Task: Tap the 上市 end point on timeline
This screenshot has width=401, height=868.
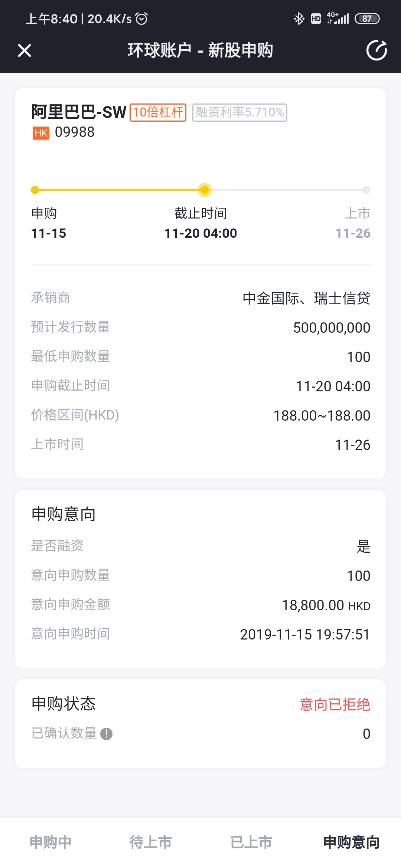Action: (366, 190)
